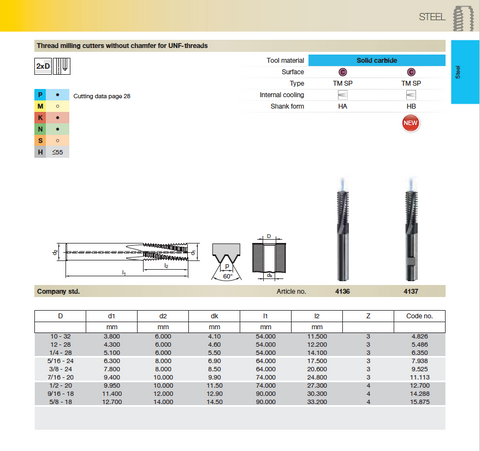
Task: Click the green N material swatch
Action: (40, 129)
